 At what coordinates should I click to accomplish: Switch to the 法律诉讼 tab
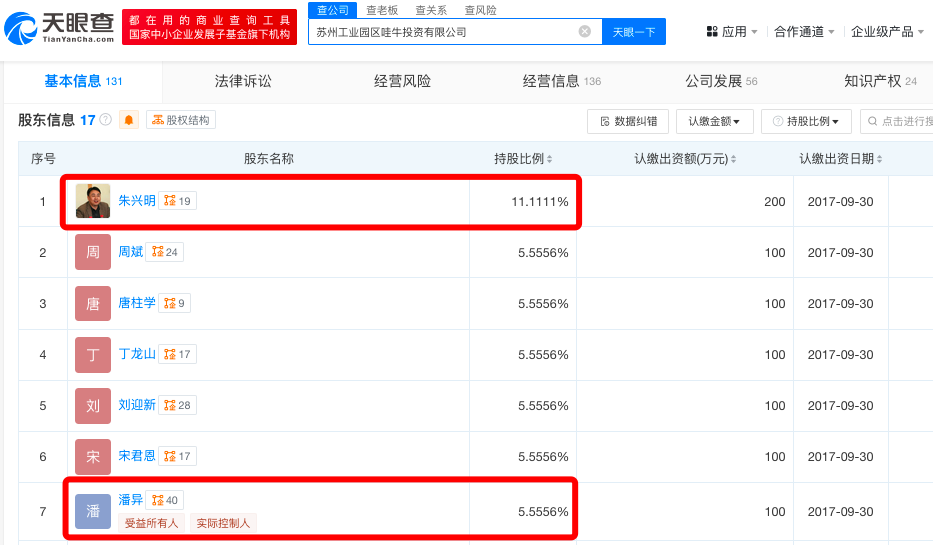pos(243,81)
